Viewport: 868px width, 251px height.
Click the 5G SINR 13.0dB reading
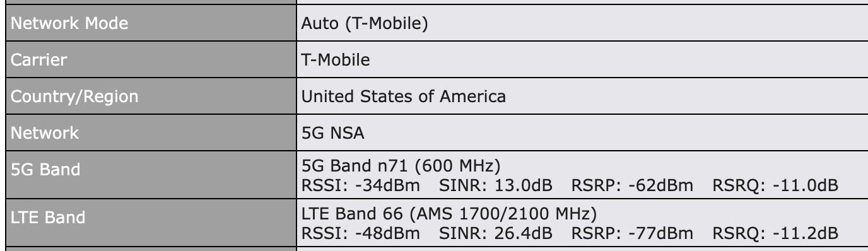[495, 185]
